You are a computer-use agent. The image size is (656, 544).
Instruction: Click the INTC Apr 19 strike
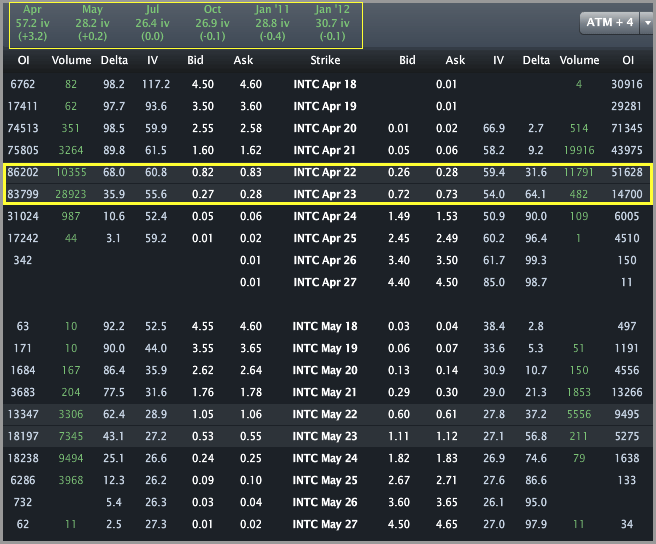tap(325, 106)
